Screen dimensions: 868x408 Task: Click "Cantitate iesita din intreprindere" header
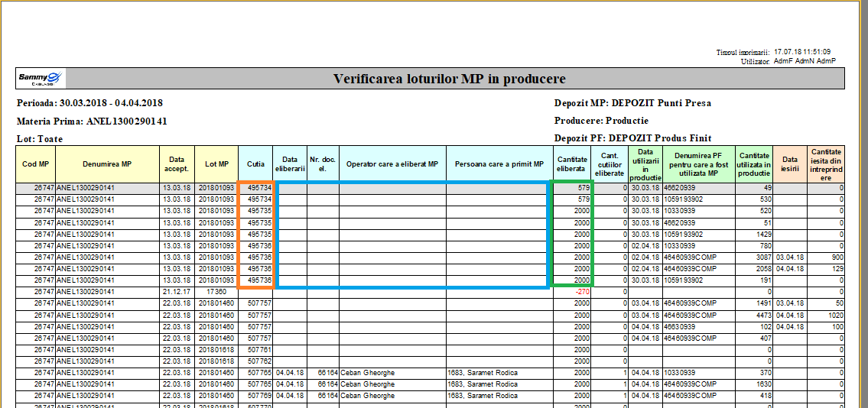(826, 164)
